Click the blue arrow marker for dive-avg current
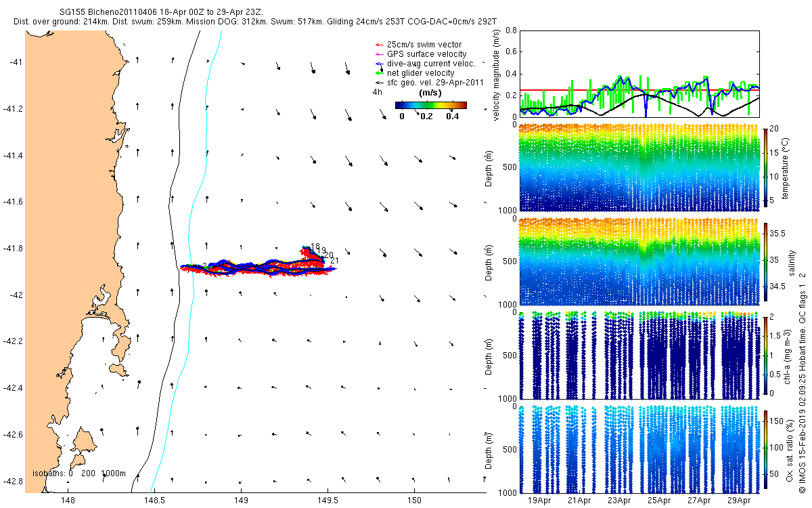The width and height of the screenshot is (812, 508). click(x=378, y=63)
